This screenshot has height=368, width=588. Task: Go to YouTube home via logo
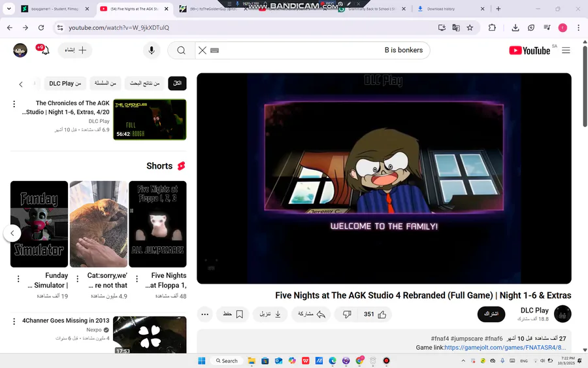[529, 50]
